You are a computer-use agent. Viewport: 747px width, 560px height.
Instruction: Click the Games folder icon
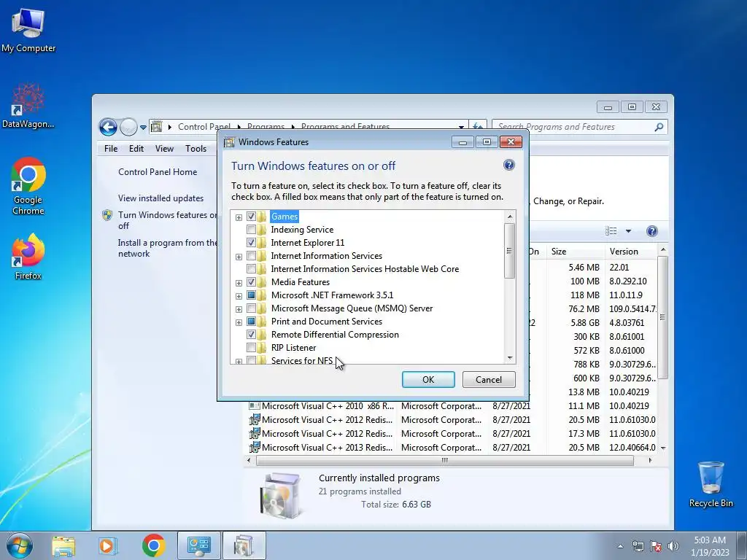(262, 217)
